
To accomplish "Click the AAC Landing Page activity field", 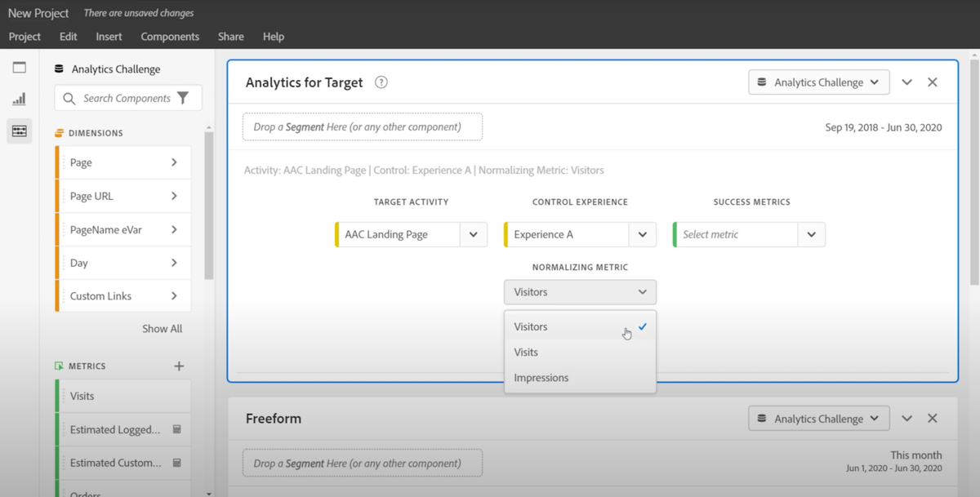I will point(398,234).
